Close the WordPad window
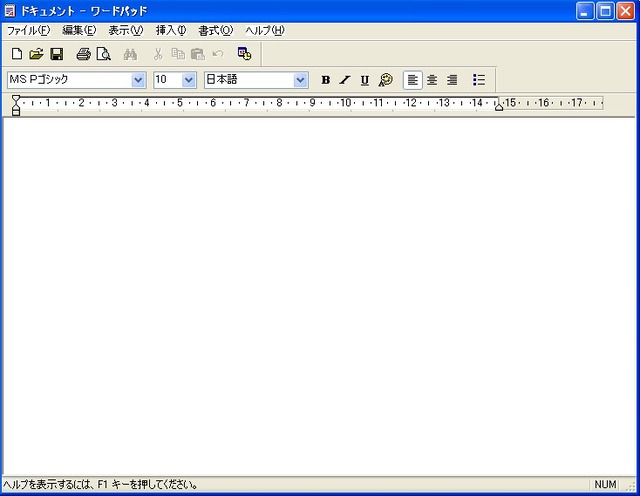Image resolution: width=640 pixels, height=496 pixels. coord(625,11)
